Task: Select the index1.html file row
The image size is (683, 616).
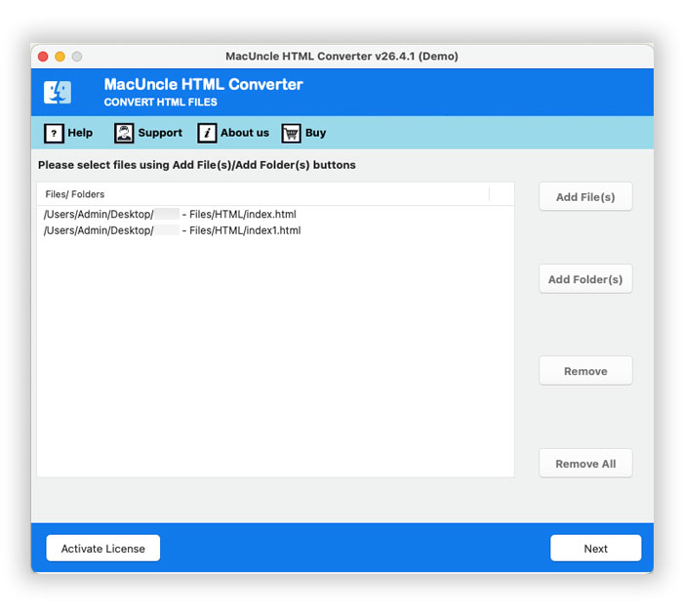Action: (x=276, y=230)
